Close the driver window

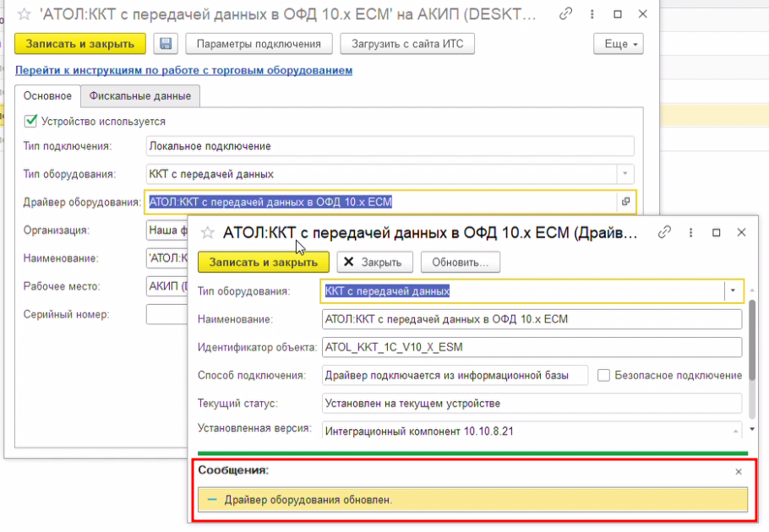[742, 232]
